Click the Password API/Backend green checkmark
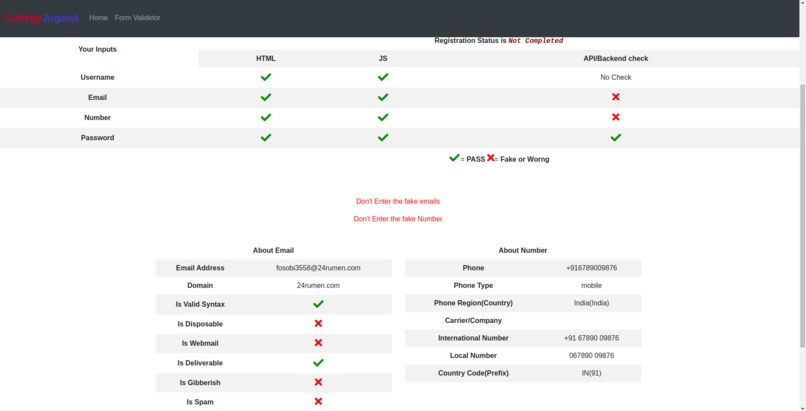806x411 pixels. click(x=616, y=137)
